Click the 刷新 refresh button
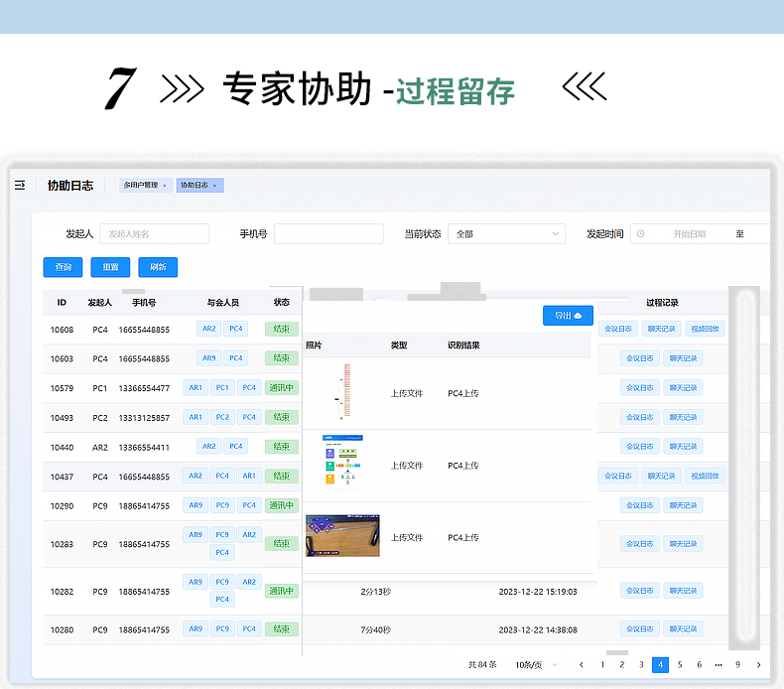The image size is (784, 689). click(158, 267)
